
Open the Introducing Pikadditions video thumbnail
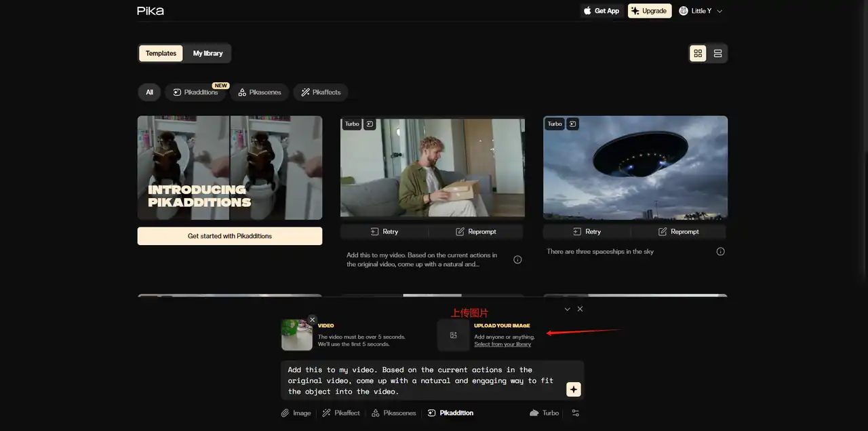(230, 168)
